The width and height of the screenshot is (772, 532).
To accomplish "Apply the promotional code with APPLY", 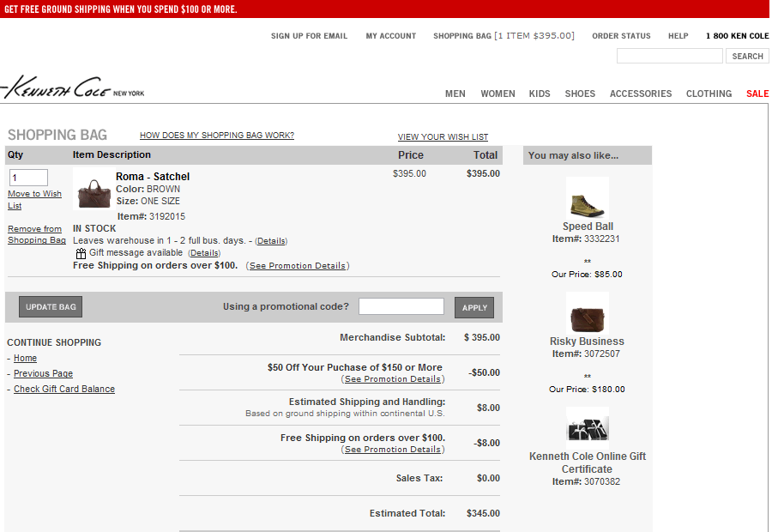I will 474,307.
